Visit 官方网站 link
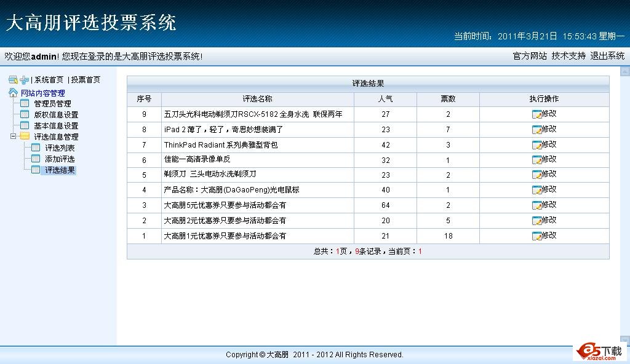630x364 pixels. click(x=530, y=56)
